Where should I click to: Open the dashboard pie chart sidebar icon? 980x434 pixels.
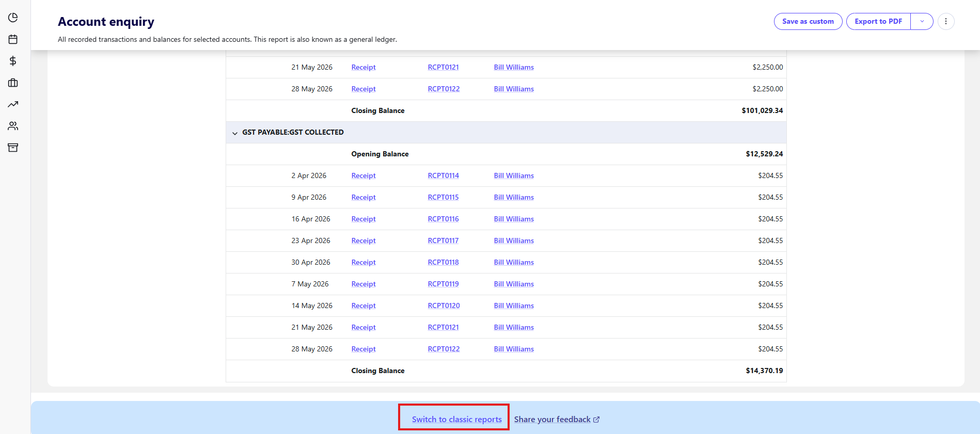[x=13, y=18]
